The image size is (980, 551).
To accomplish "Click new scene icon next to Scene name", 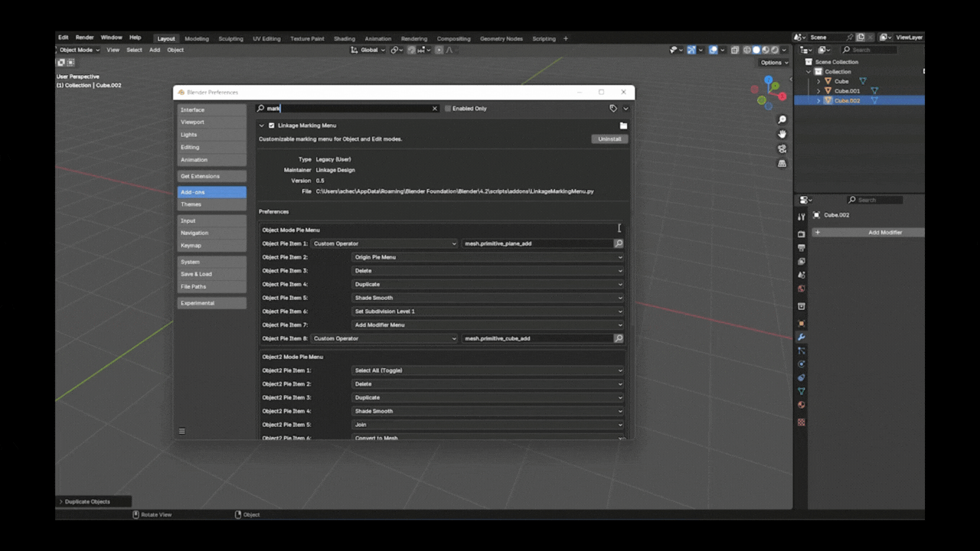I will [x=860, y=37].
